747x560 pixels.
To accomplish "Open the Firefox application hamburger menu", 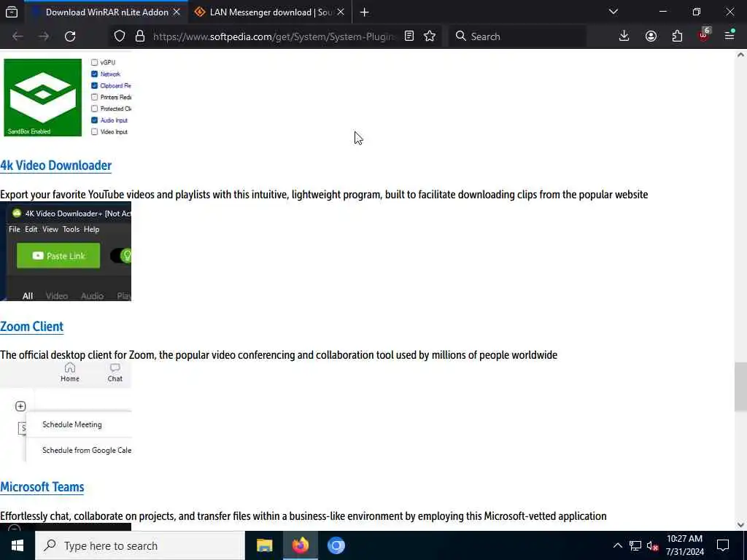I will [729, 35].
